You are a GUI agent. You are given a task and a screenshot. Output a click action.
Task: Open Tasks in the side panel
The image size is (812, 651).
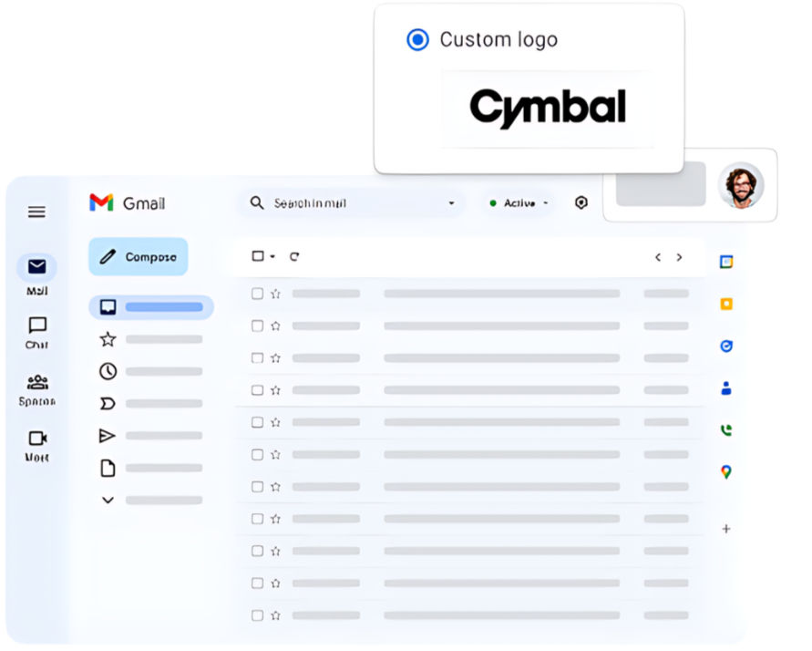tap(726, 346)
